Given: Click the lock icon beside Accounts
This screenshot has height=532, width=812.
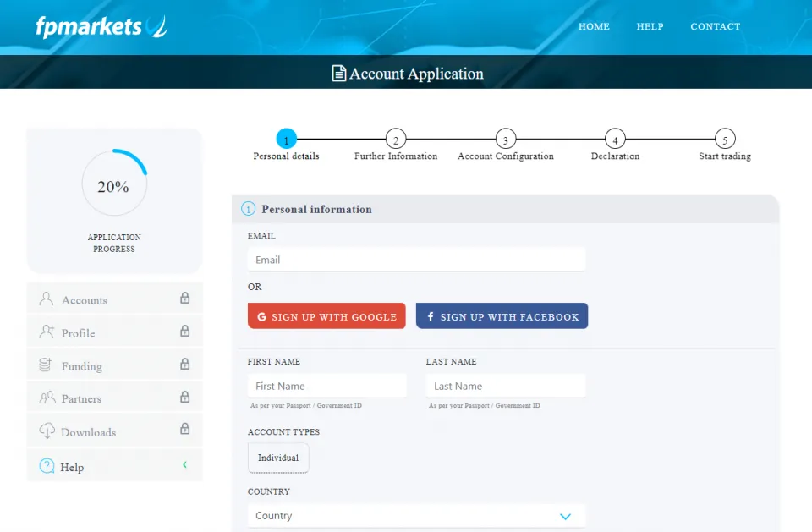Looking at the screenshot, I should click(184, 299).
